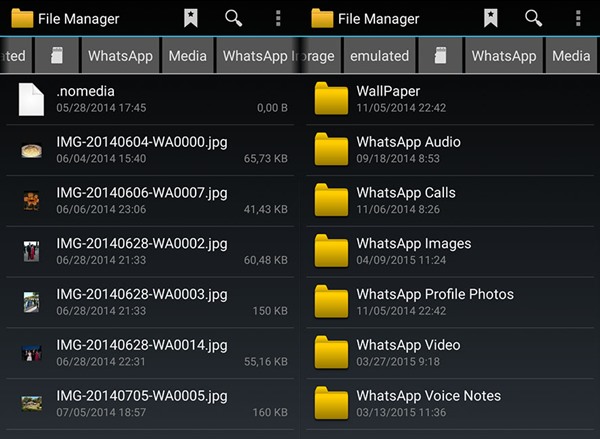Open the WhatsApp Images folder icon
The image size is (600, 439).
[331, 251]
